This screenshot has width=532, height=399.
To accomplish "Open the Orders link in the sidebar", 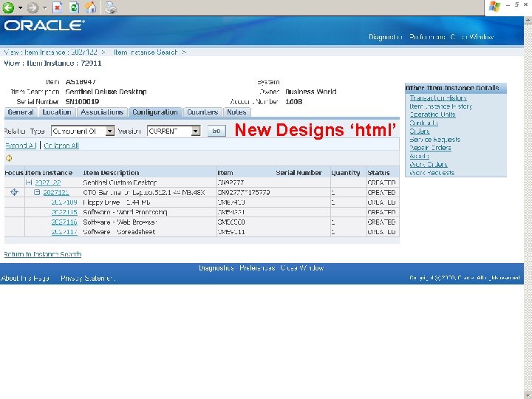I will pyautogui.click(x=420, y=132).
